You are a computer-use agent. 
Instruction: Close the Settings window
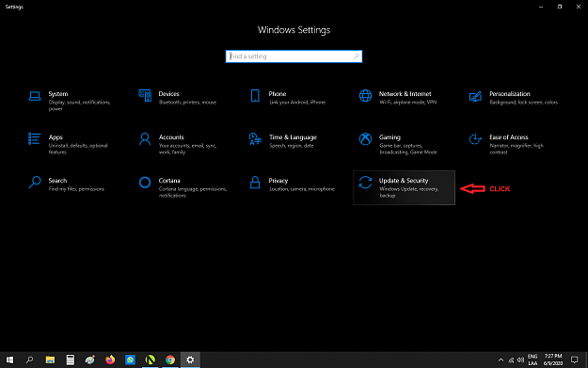click(579, 7)
